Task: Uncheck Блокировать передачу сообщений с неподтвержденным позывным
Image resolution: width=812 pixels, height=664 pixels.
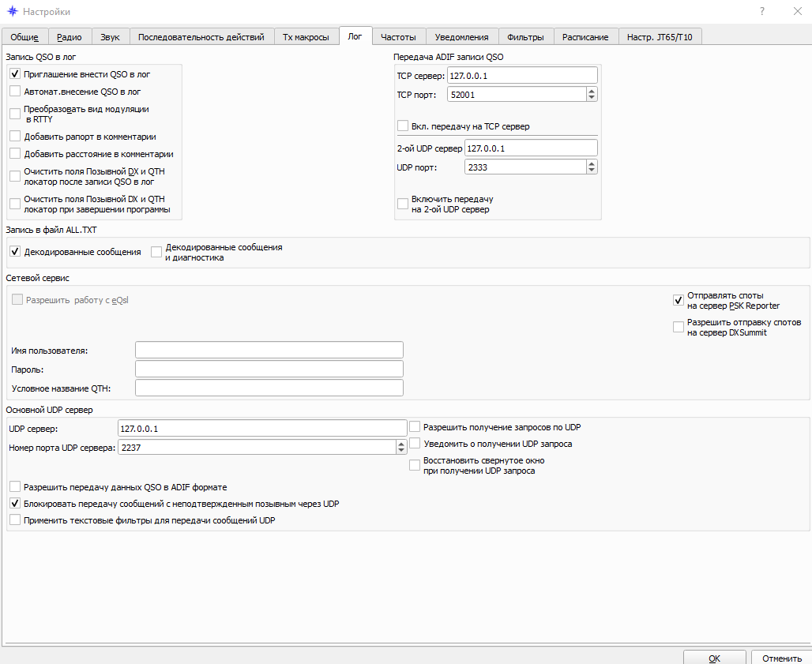Action: click(15, 504)
